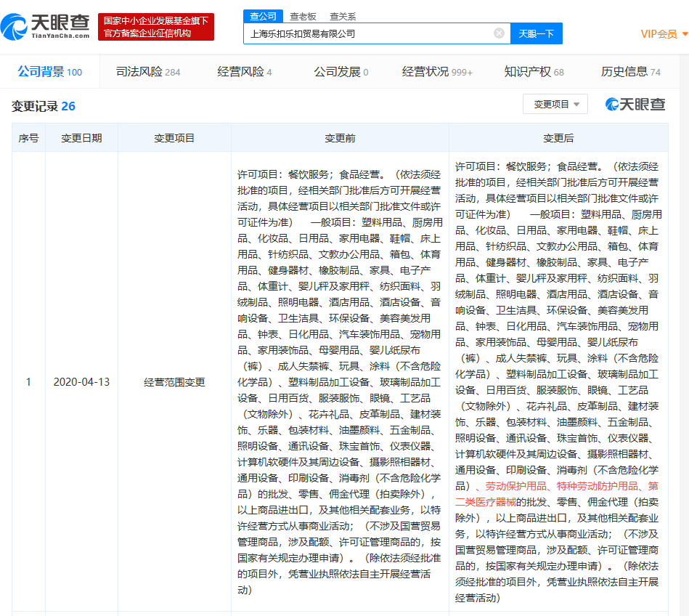View the 经营状况 section tab
The height and width of the screenshot is (616, 689).
(x=437, y=72)
